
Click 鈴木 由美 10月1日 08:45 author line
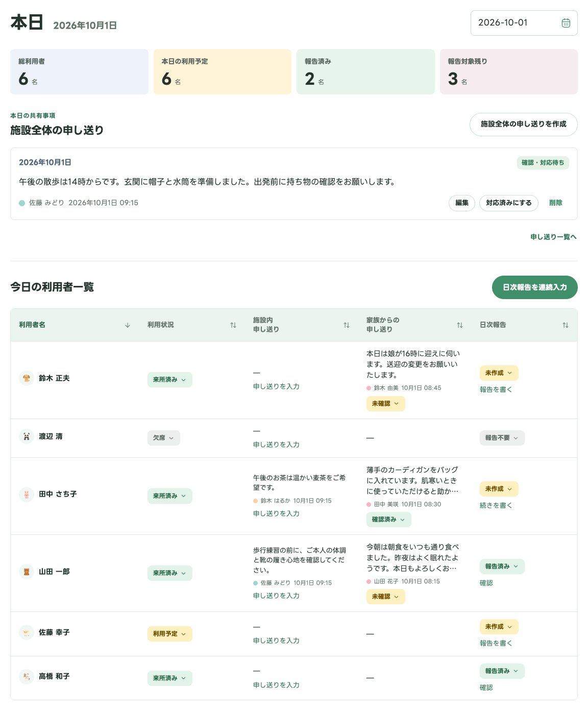pyautogui.click(x=404, y=388)
